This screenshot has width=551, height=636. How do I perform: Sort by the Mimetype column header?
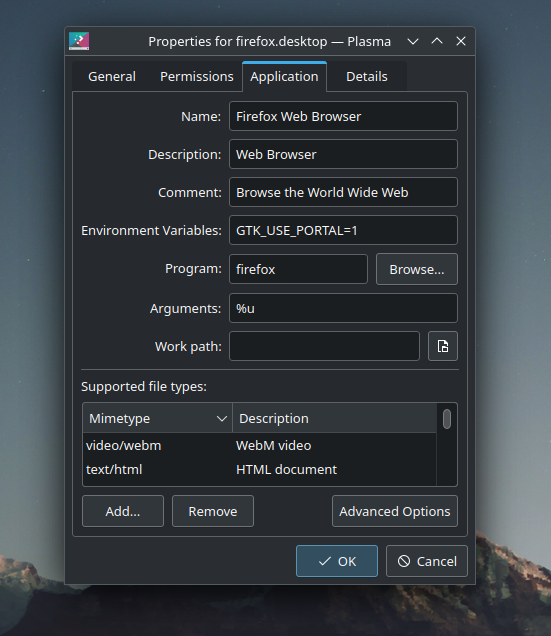pos(157,418)
